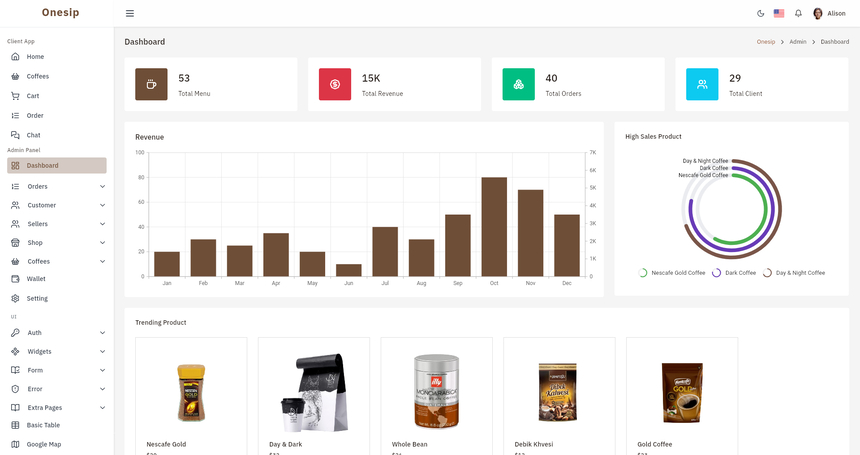Click the Order list icon
Viewport: 860px width, 455px height.
pos(15,116)
